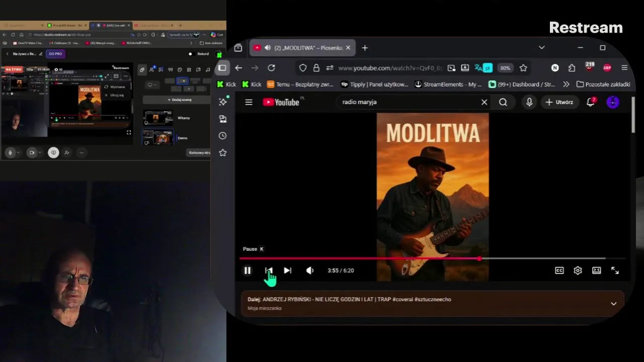This screenshot has width=644, height=362.
Task: Select the 'Demo' scene thumbnail
Action: coord(158,138)
